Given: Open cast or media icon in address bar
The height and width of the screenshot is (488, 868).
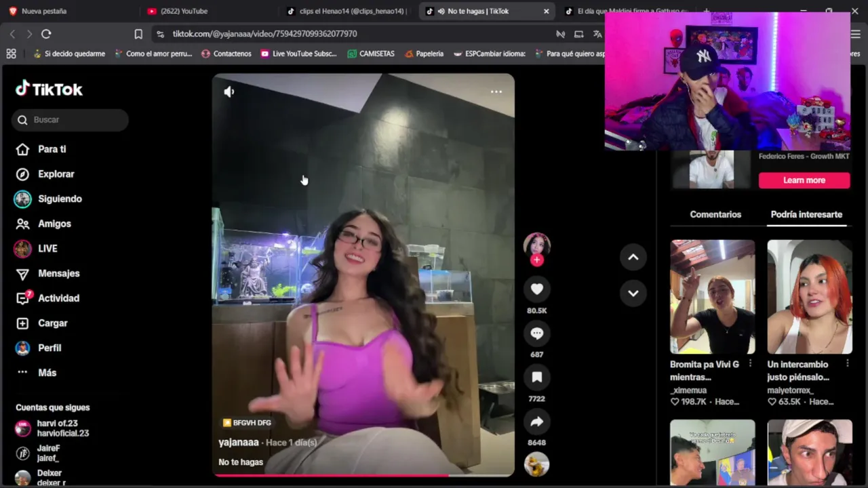Looking at the screenshot, I should (578, 34).
